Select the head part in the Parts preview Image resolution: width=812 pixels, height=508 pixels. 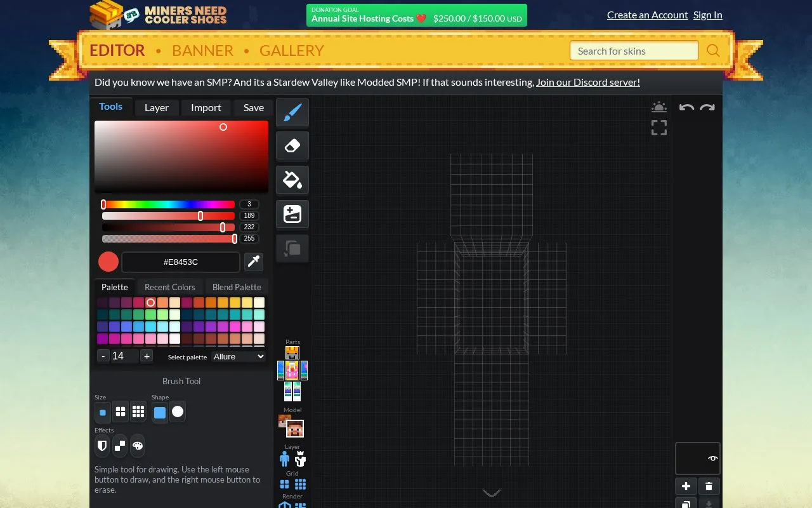[x=292, y=353]
